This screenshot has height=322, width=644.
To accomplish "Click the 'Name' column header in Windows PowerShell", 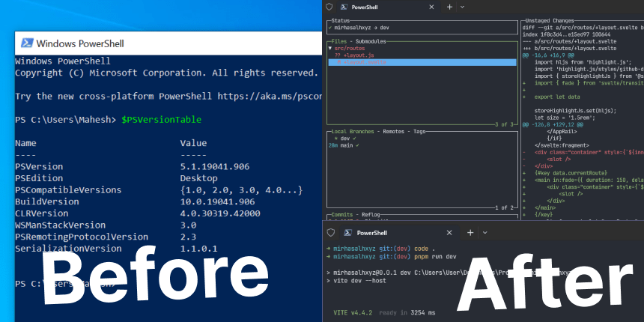I will 25,143.
